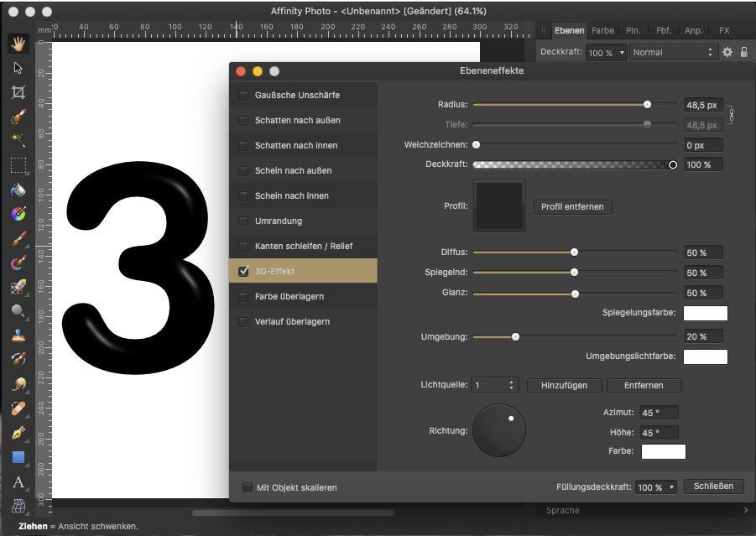
Task: Switch to the Farbe tab
Action: tap(602, 30)
